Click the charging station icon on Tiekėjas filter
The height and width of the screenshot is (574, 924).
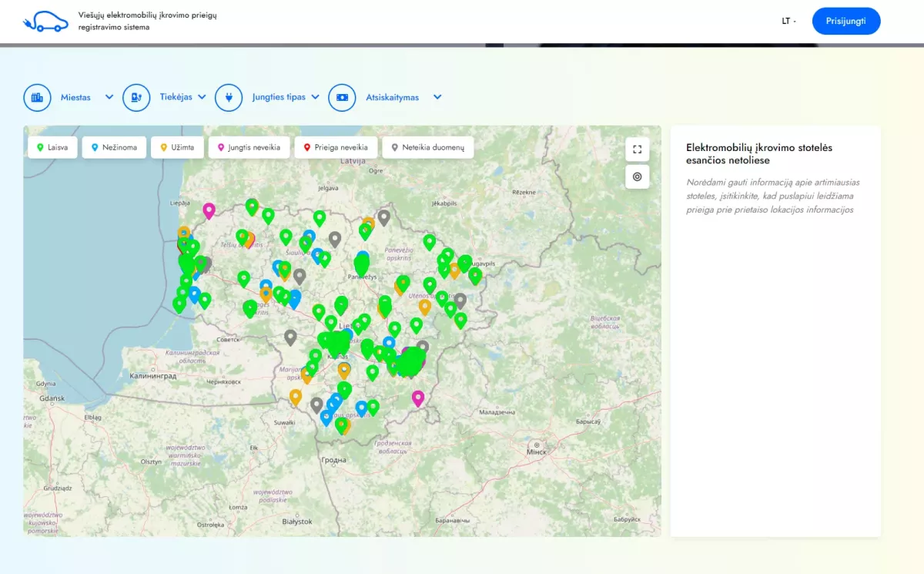(x=136, y=97)
